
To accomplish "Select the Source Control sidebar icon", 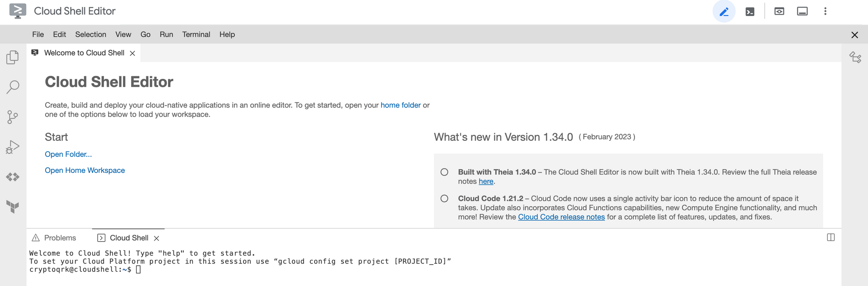I will coord(12,117).
